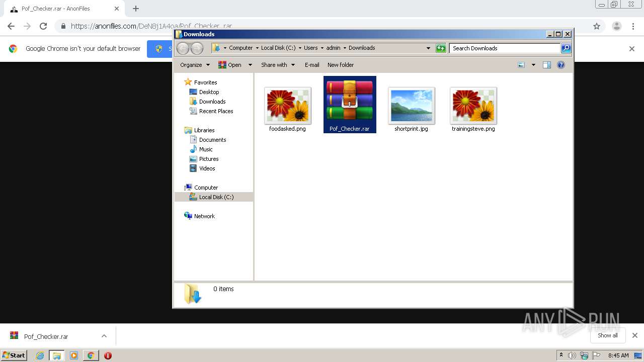Open Desktop in the Favorites list
644x362 pixels.
[x=204, y=92]
